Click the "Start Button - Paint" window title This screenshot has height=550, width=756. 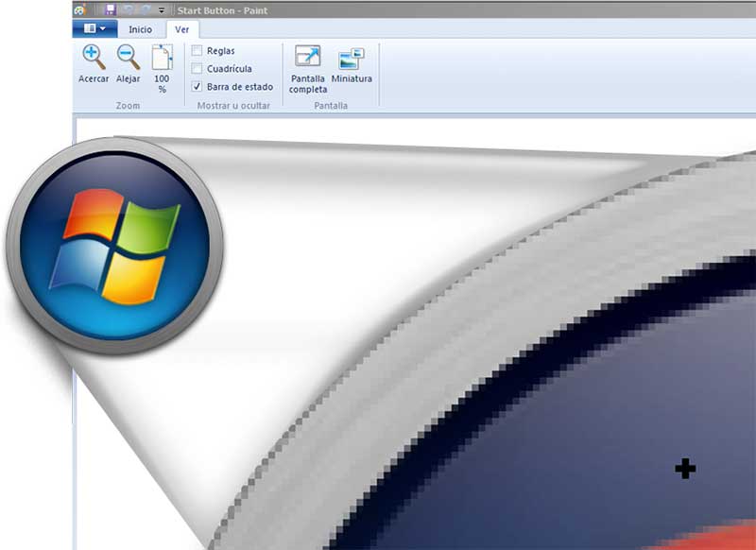[x=222, y=10]
